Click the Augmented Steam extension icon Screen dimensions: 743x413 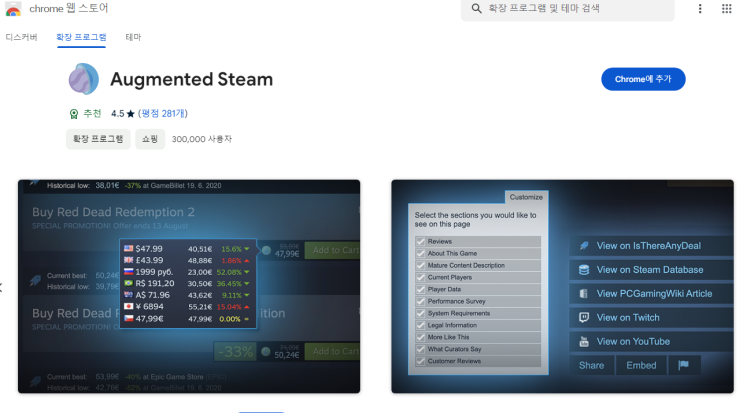click(84, 79)
